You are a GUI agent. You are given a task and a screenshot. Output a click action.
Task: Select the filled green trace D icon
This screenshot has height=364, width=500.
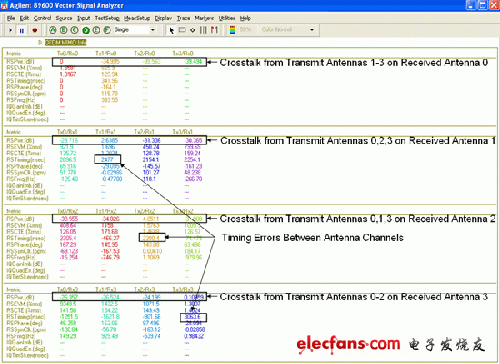[x=86, y=30]
